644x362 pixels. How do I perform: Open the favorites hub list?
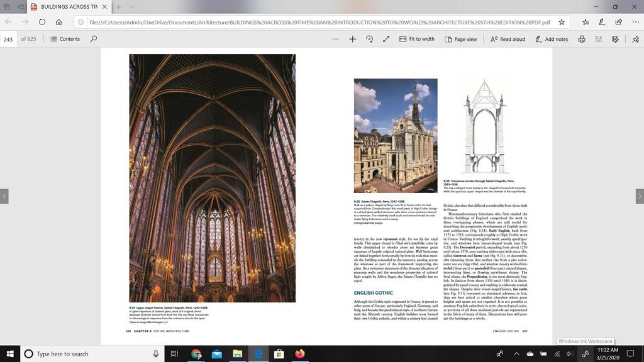pyautogui.click(x=586, y=22)
